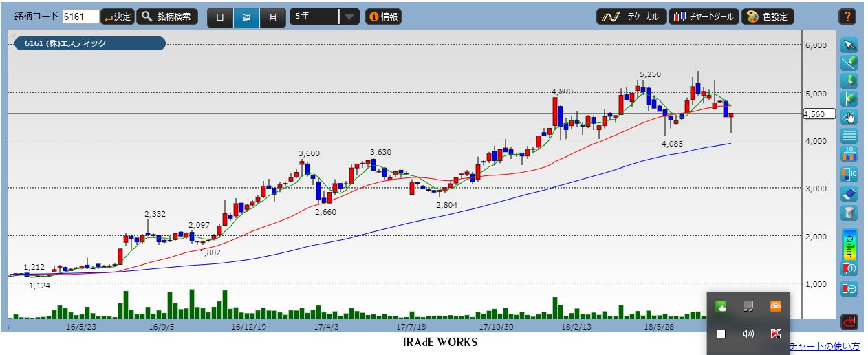Open the 色設定 color settings

click(768, 17)
